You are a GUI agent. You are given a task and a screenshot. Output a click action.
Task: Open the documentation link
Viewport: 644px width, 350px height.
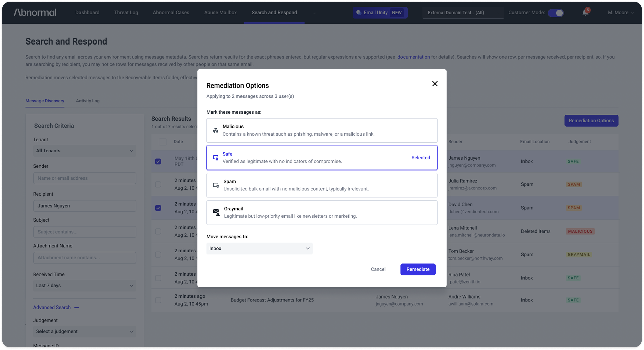pyautogui.click(x=414, y=57)
